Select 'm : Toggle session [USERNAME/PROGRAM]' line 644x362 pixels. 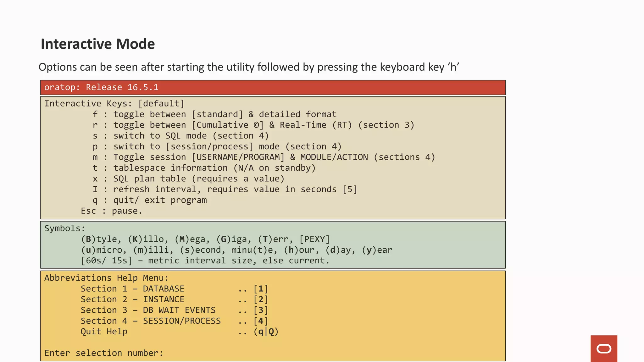[x=264, y=157]
